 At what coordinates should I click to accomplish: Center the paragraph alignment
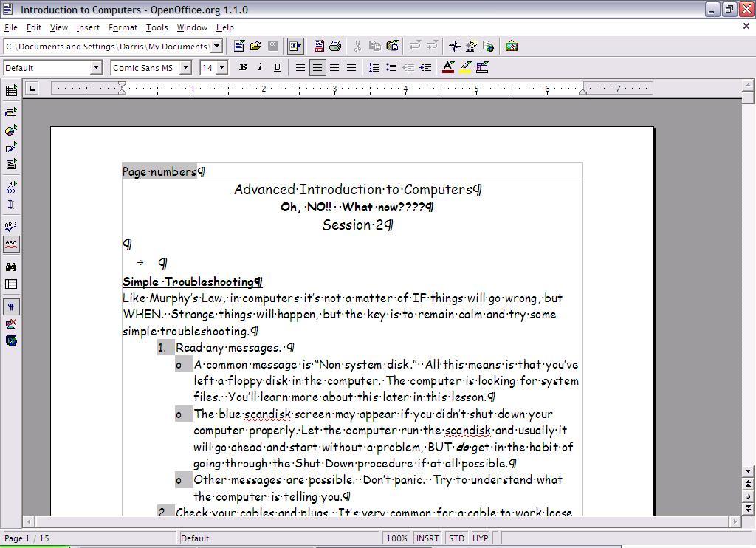317,67
